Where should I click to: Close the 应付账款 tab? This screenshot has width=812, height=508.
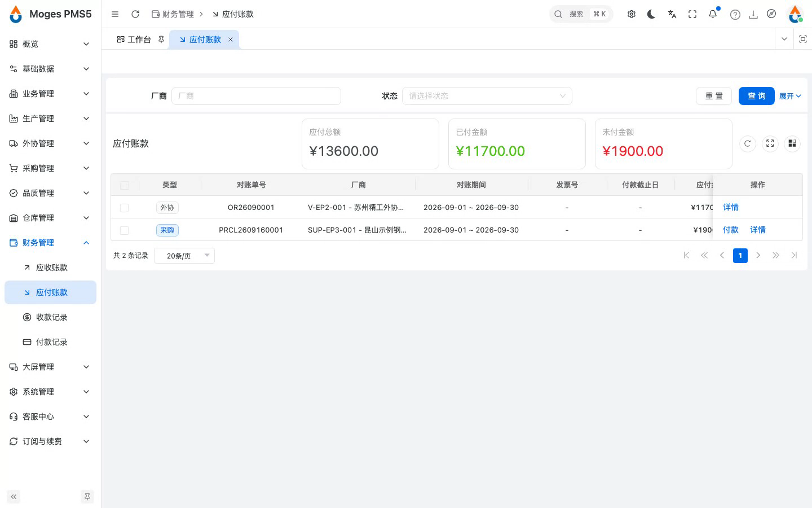(231, 40)
